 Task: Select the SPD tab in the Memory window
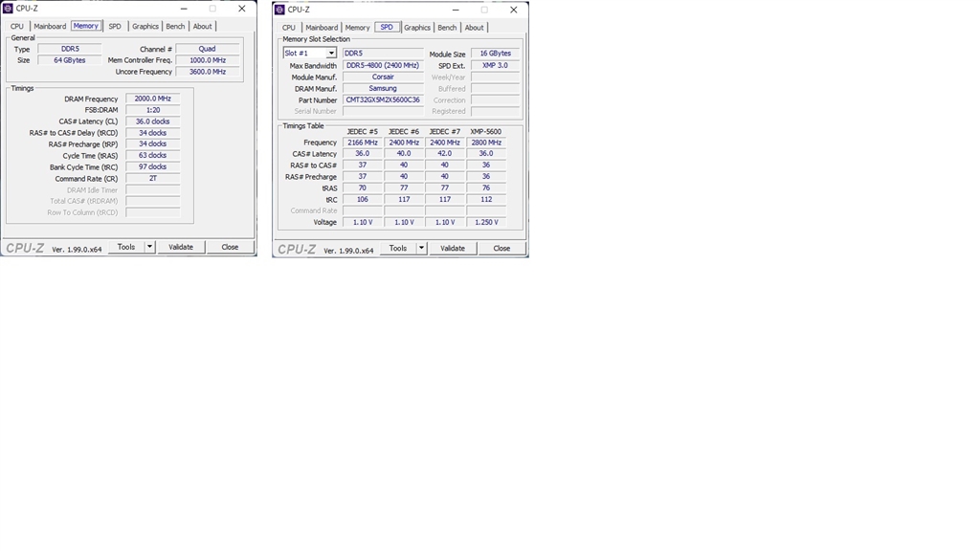[115, 27]
